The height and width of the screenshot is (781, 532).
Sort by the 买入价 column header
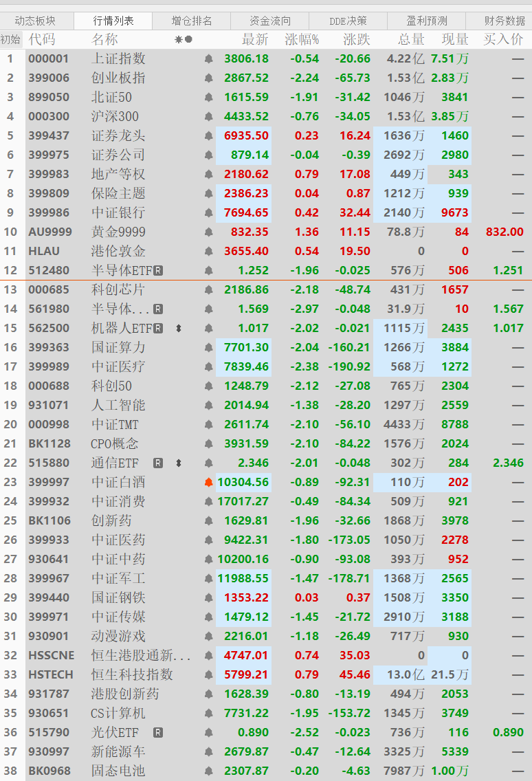click(x=503, y=39)
